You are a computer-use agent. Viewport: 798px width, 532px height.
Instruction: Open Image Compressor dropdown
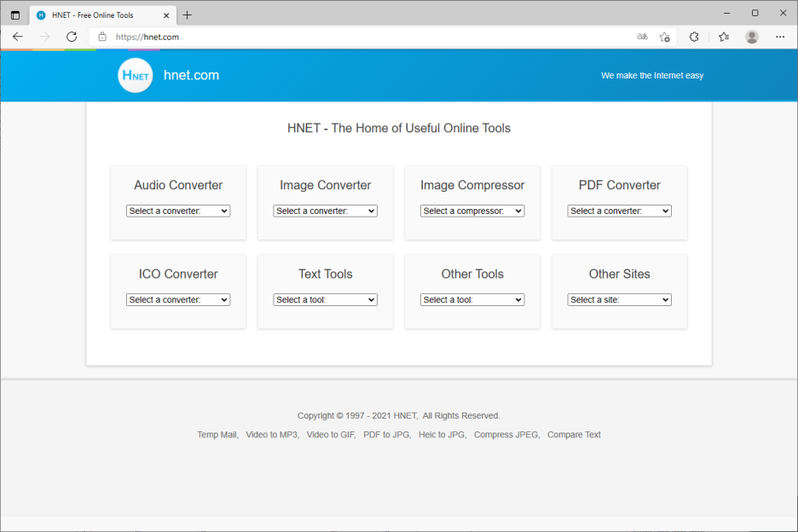coord(472,211)
